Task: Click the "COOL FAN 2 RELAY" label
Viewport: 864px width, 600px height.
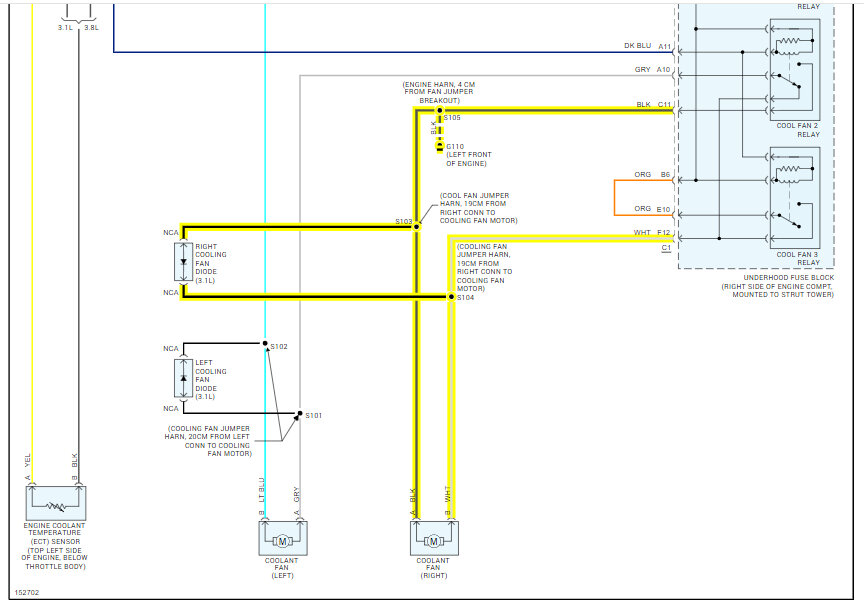Action: click(798, 130)
